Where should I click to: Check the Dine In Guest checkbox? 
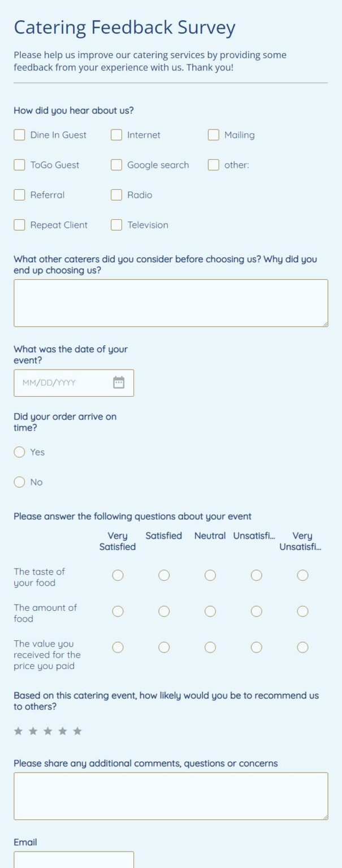[19, 134]
